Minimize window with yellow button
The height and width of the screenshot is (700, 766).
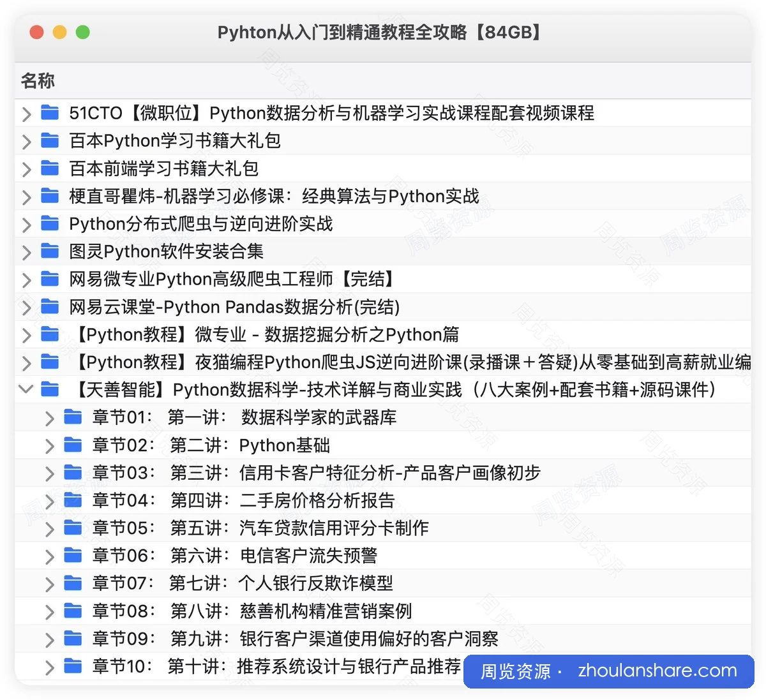pos(60,32)
